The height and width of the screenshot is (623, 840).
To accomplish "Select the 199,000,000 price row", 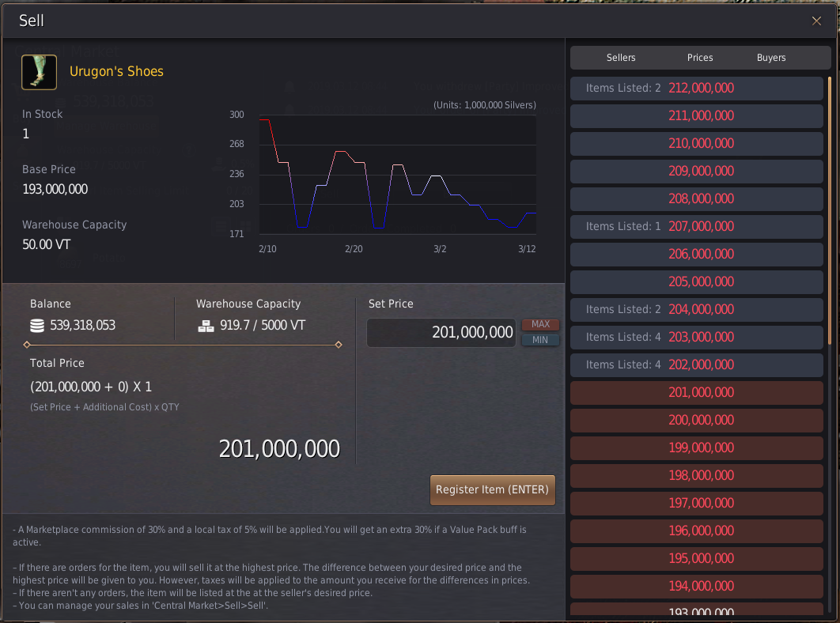I will point(696,448).
